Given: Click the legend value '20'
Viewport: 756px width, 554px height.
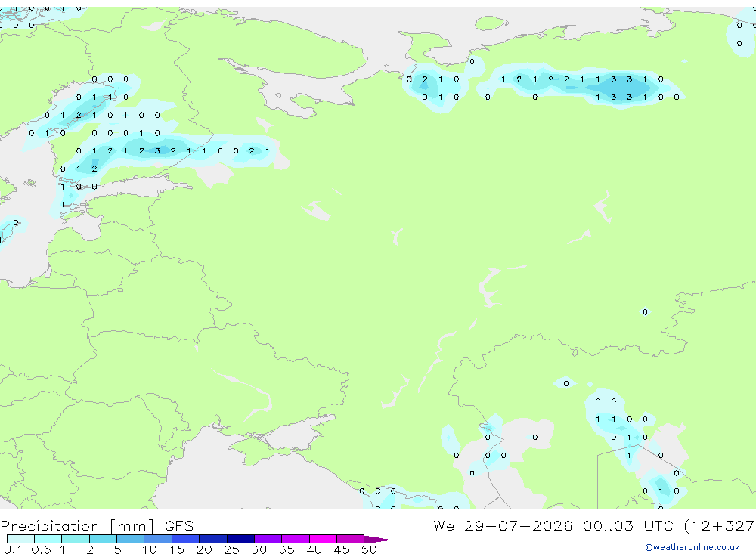Looking at the screenshot, I should coord(204,549).
